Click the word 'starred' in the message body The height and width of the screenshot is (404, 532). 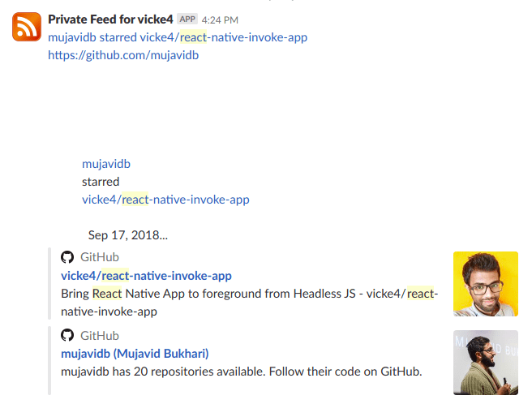(x=101, y=182)
